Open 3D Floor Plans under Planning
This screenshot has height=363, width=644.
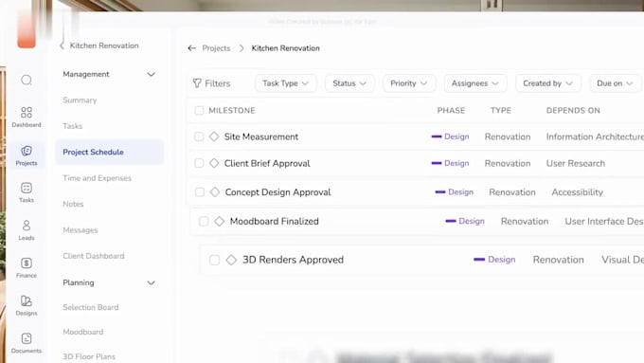click(x=89, y=356)
